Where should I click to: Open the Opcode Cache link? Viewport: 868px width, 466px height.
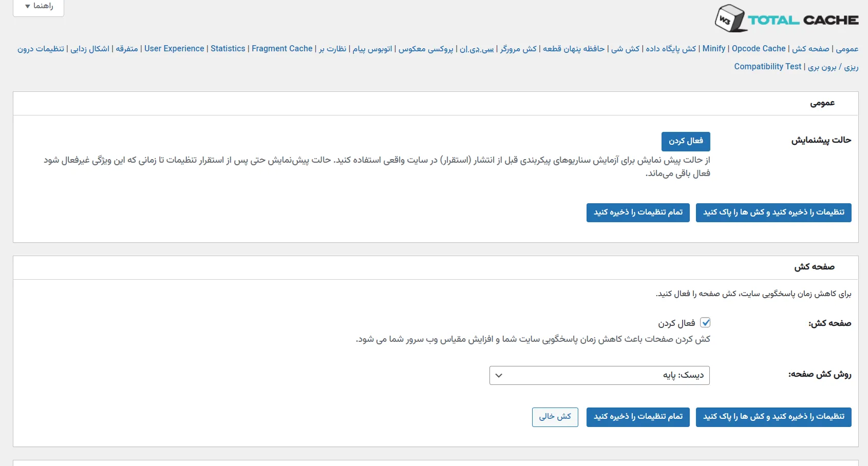(759, 49)
